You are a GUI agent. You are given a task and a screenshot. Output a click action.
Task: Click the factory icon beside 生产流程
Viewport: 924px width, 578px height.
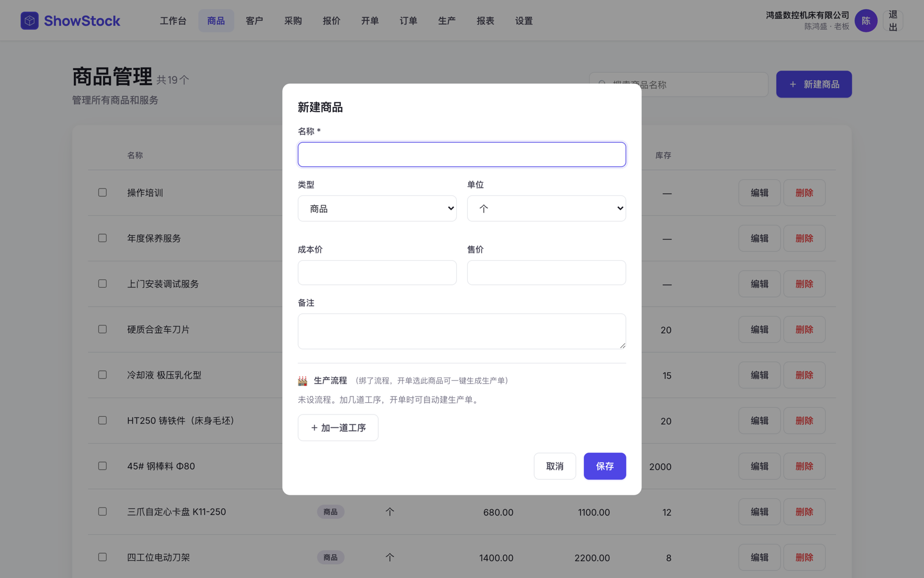303,380
